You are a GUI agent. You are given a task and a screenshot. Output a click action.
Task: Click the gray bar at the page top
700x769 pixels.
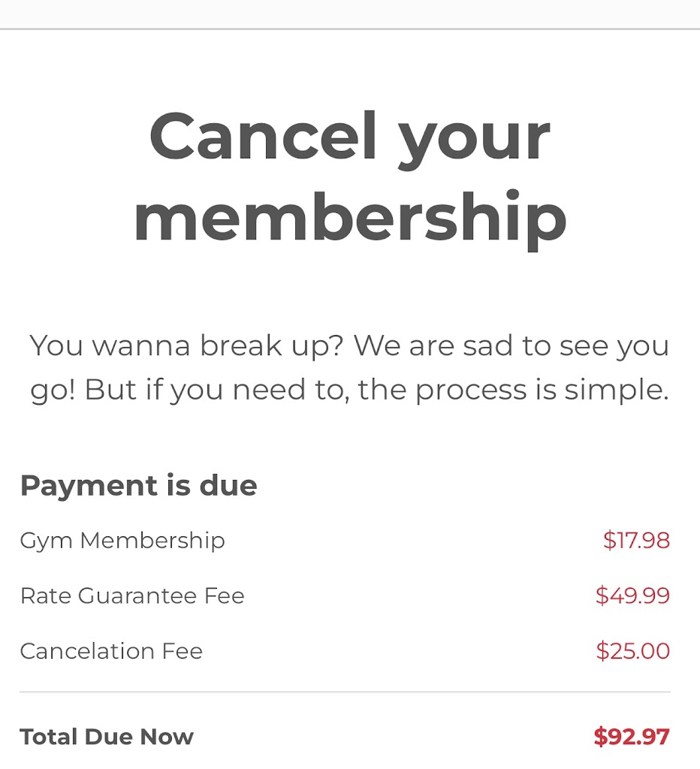(350, 14)
